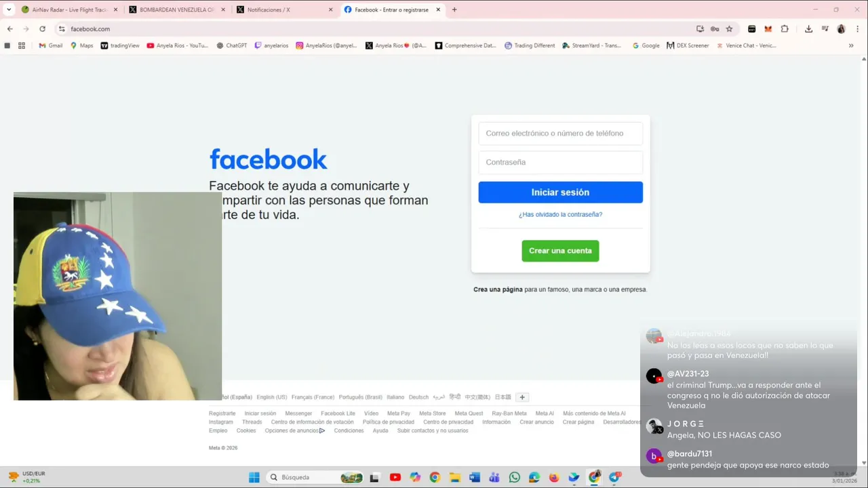Choose Deutsch language
This screenshot has height=488, width=868.
pos(418,397)
